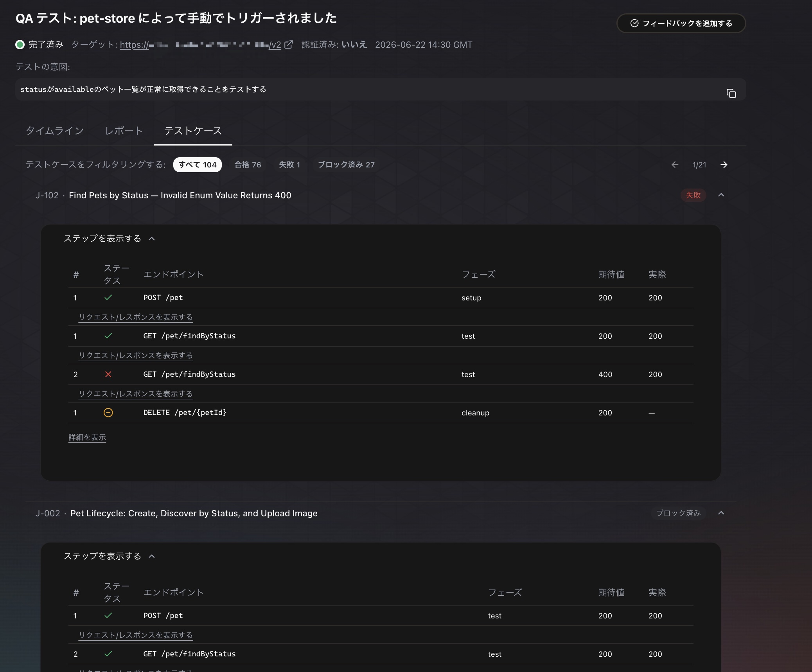
Task: Click フェーズ column header in J-002 table
Action: [505, 593]
